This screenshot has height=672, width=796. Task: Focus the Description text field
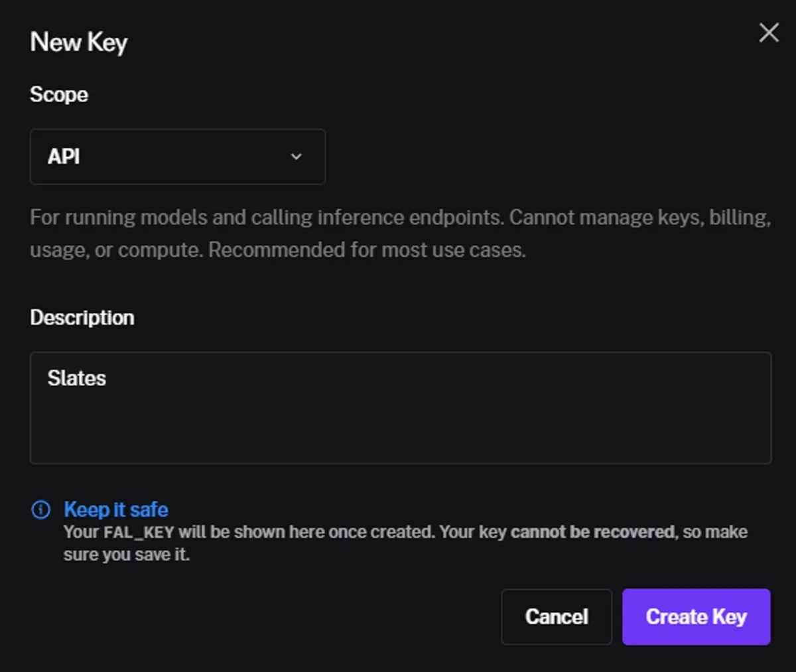pos(400,418)
